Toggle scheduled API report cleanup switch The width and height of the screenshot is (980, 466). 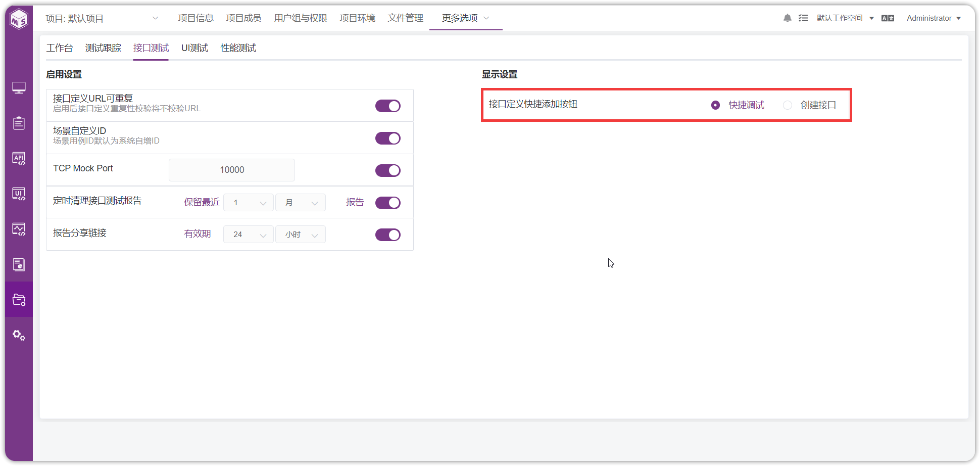pyautogui.click(x=387, y=203)
